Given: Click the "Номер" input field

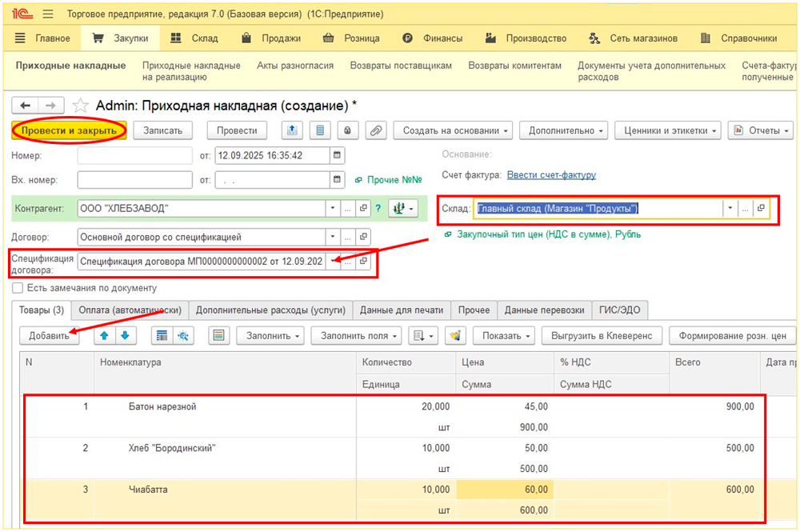Looking at the screenshot, I should coord(134,155).
